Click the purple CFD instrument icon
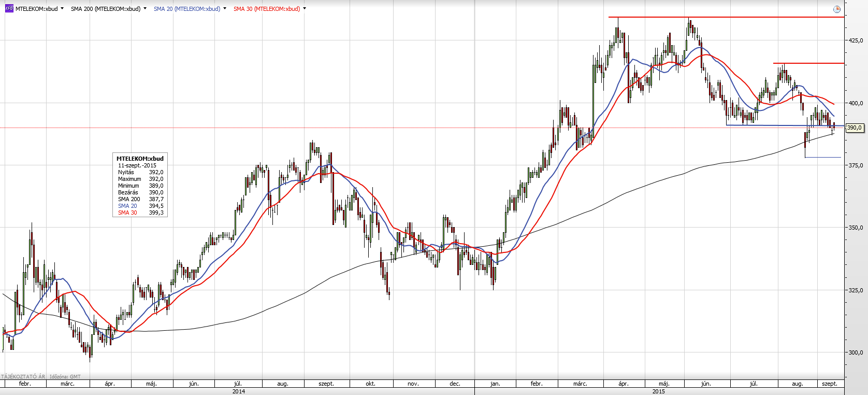Image resolution: width=868 pixels, height=395 pixels. (x=9, y=9)
